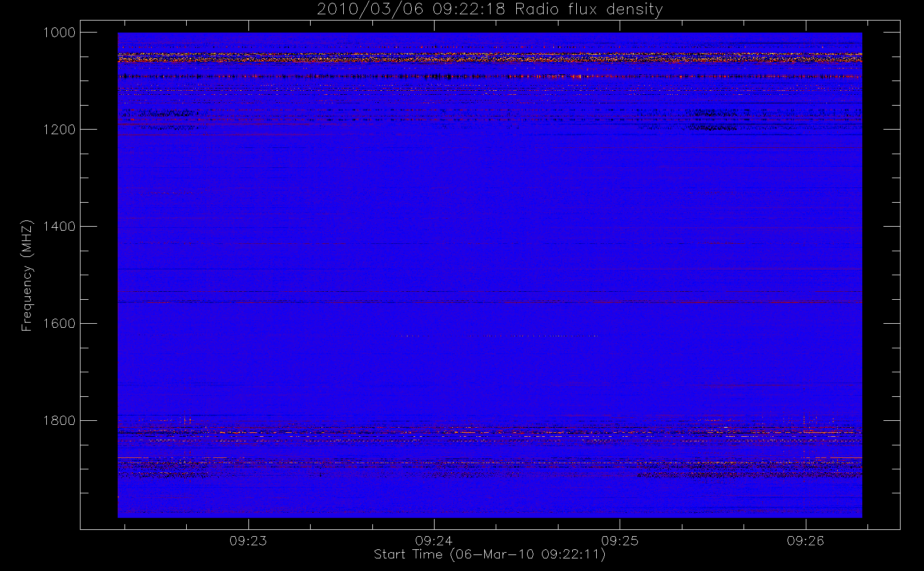The width and height of the screenshot is (924, 571).
Task: Click the 1000 frequency tick label
Action: pyautogui.click(x=59, y=33)
